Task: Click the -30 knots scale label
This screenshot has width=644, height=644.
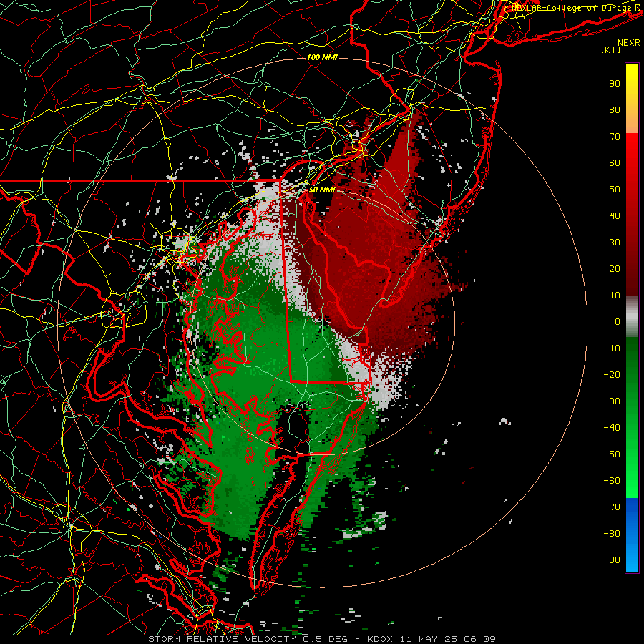Action: coord(612,401)
